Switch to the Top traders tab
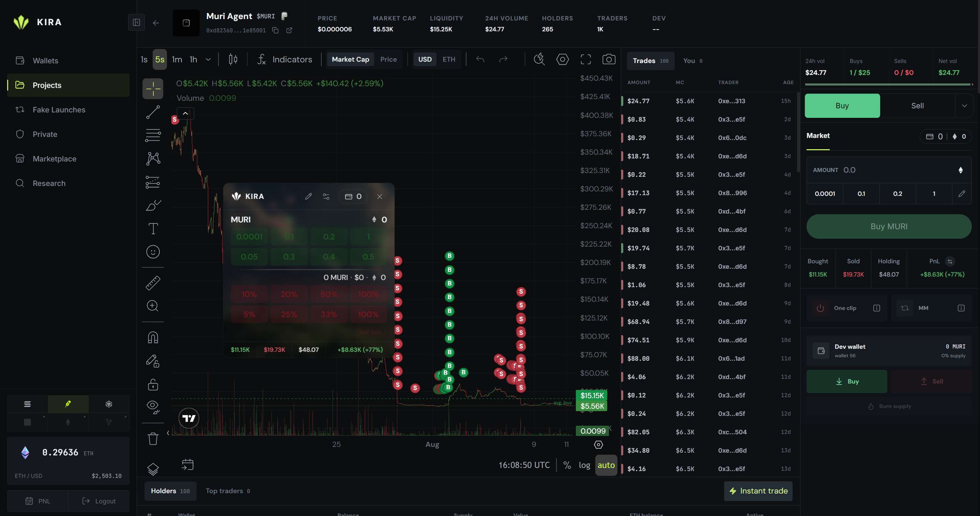Image resolution: width=980 pixels, height=516 pixels. pyautogui.click(x=228, y=491)
